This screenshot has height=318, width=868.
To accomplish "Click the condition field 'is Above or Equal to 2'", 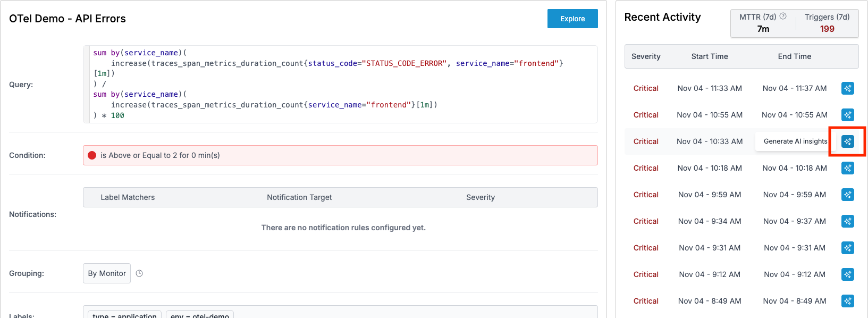I will (x=340, y=155).
